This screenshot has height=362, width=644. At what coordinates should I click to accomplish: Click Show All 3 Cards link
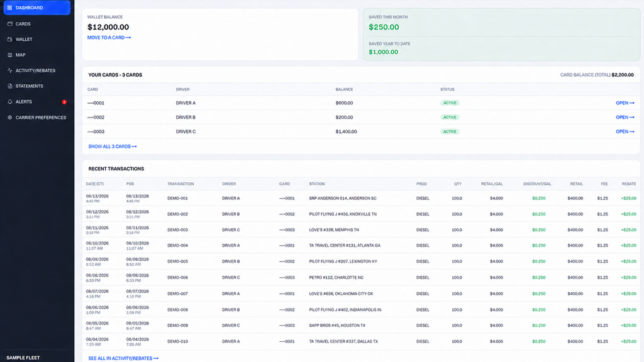[x=112, y=146]
